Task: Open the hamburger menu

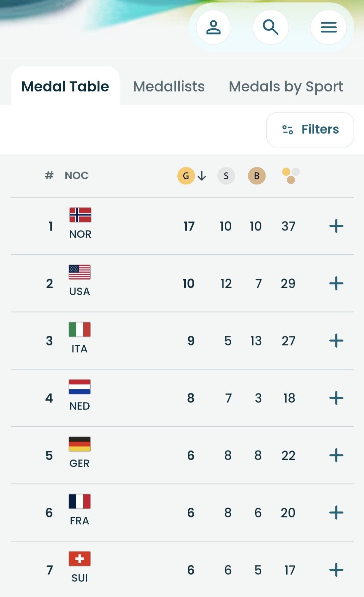Action: (329, 27)
